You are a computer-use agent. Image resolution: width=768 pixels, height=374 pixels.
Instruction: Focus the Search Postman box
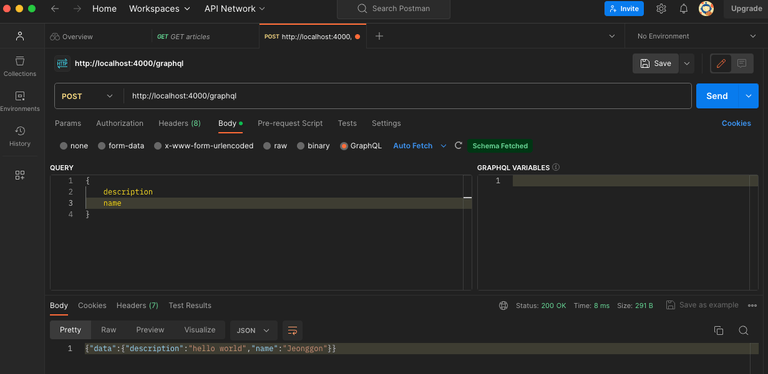393,9
